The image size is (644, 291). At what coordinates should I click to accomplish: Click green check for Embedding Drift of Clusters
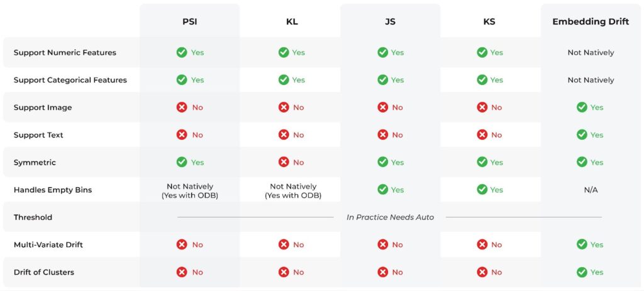click(582, 272)
